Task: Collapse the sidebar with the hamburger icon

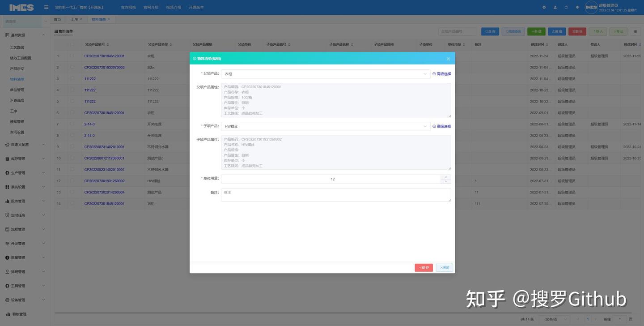Action: tap(45, 7)
